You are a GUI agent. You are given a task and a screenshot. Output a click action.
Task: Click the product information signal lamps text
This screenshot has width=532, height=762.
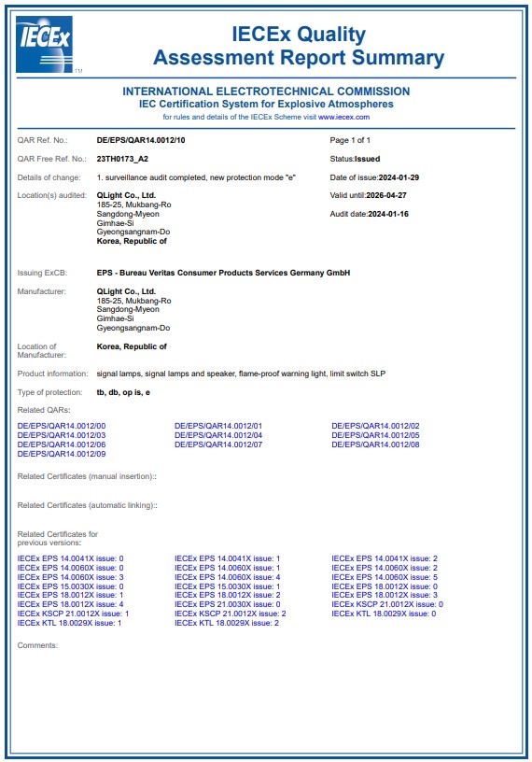(x=241, y=374)
